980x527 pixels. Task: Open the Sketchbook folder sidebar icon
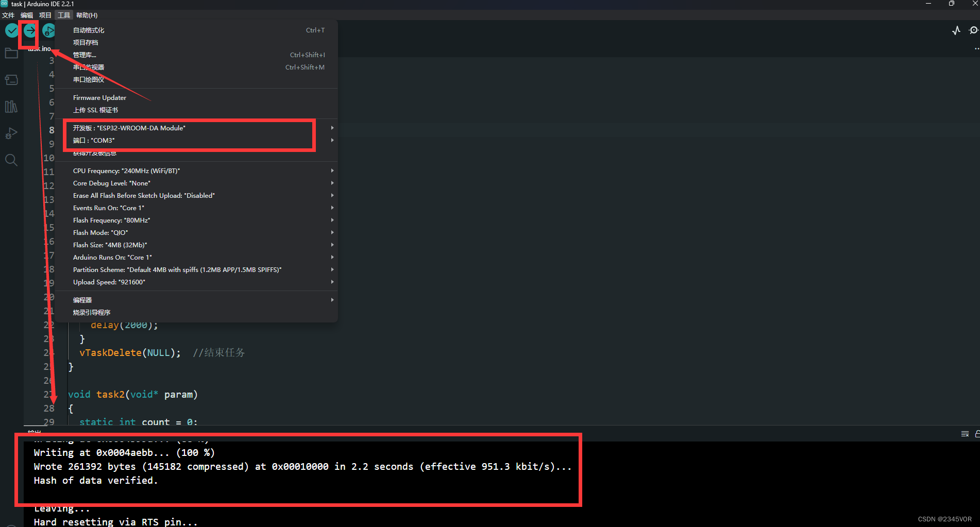tap(11, 53)
